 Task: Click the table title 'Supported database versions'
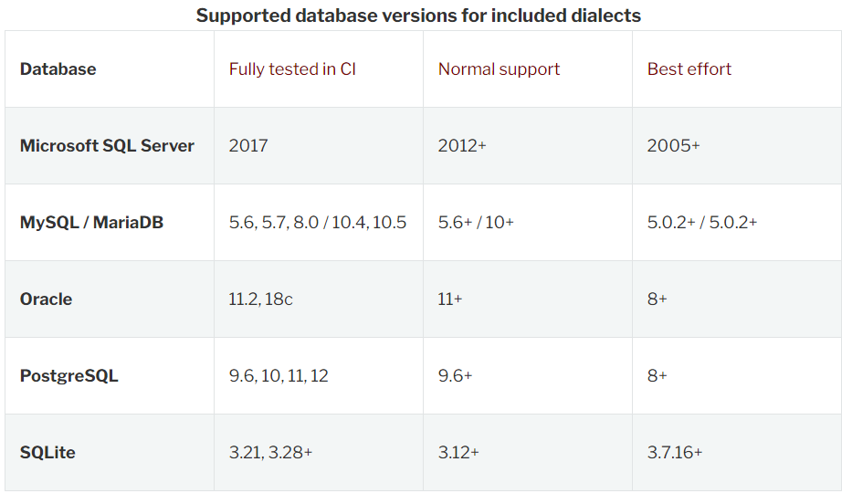click(x=418, y=16)
